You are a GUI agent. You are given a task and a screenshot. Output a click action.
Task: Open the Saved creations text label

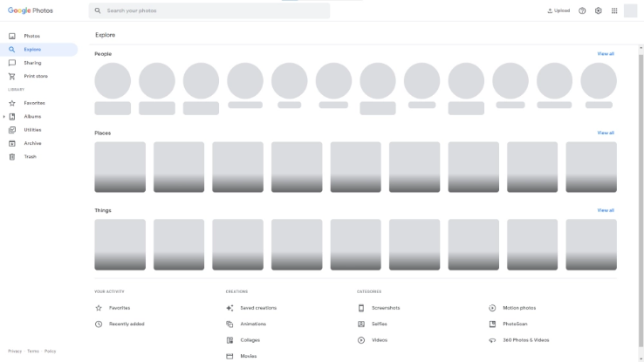[258, 308]
